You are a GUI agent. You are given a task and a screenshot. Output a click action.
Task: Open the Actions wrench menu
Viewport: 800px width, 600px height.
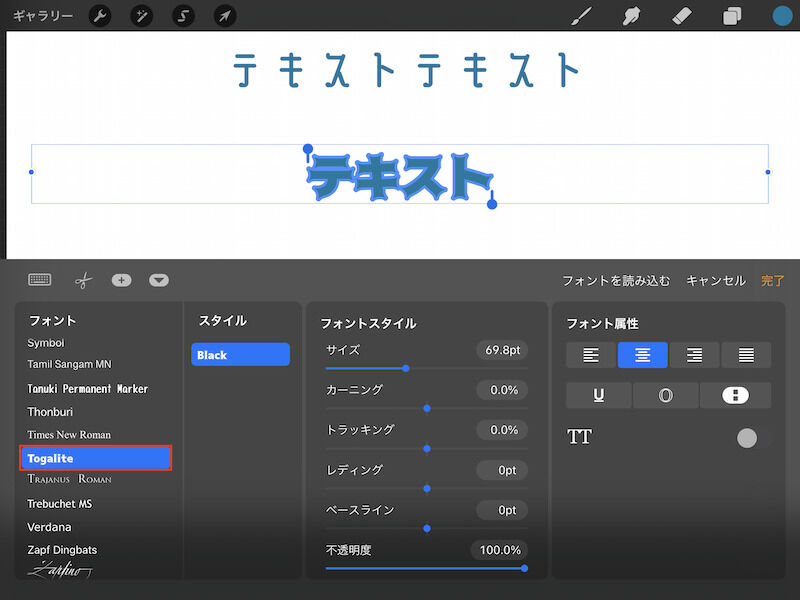[100, 16]
